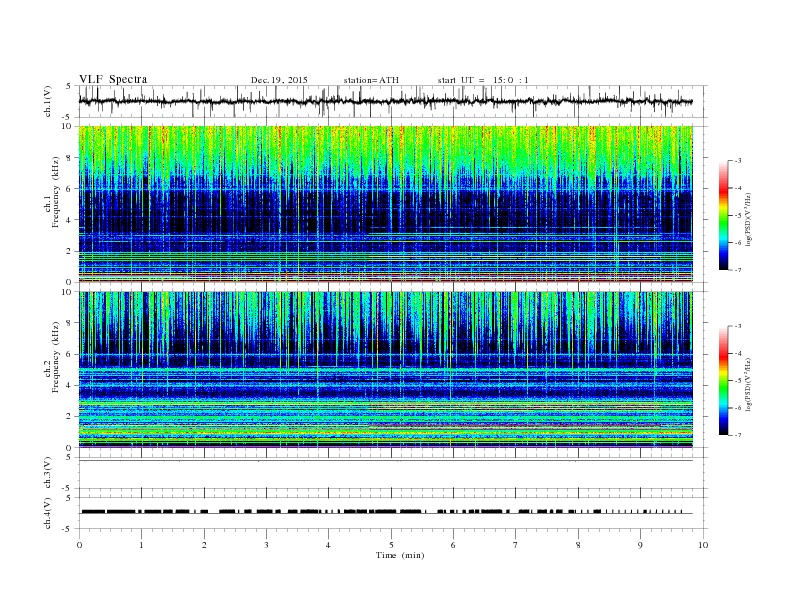Click the "9" time axis tick label
The image size is (792, 612).
(x=640, y=545)
